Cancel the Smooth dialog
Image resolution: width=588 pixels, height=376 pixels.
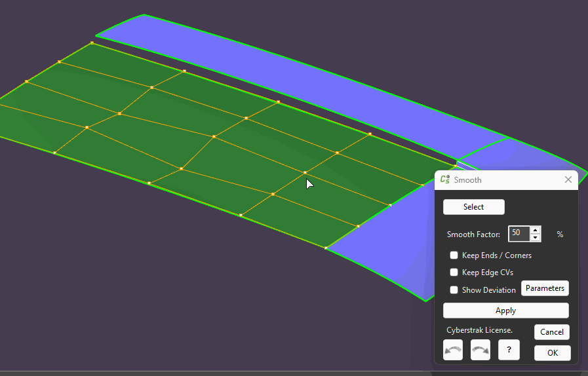tap(552, 332)
